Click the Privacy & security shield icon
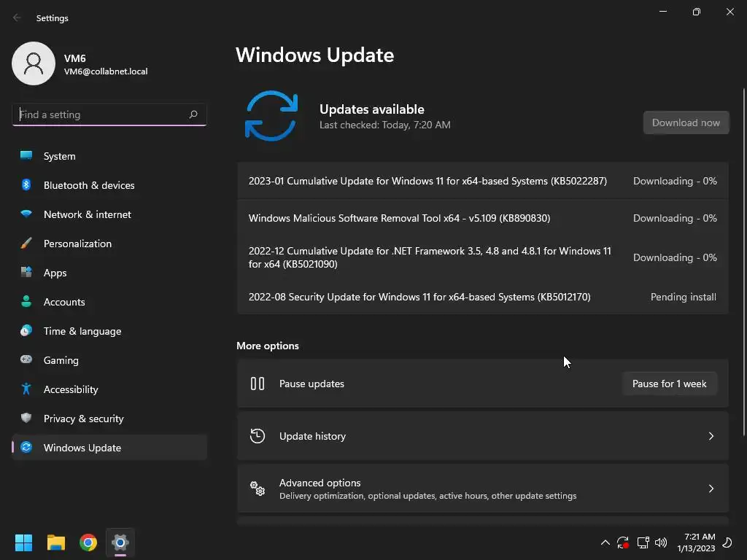747x560 pixels. click(x=26, y=418)
